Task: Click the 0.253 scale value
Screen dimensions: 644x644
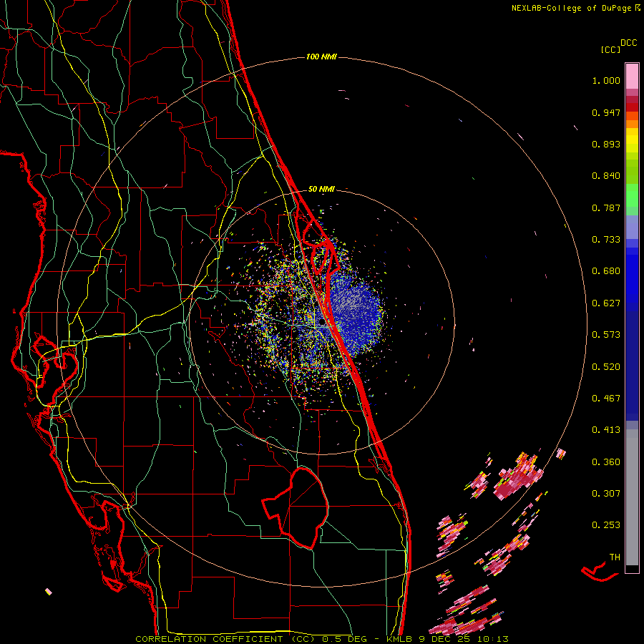Action: tap(606, 525)
